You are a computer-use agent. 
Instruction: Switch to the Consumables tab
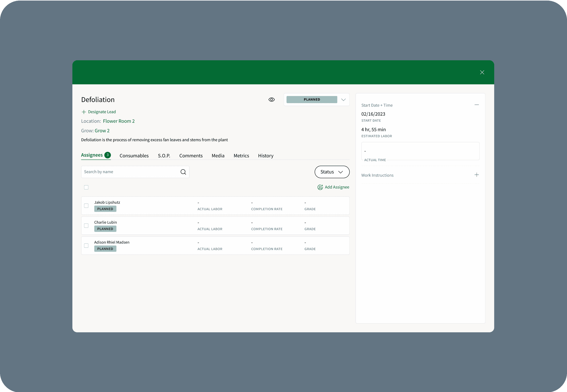click(134, 156)
